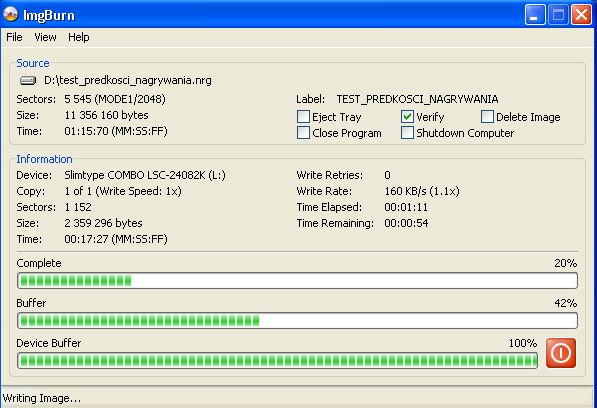Screen dimensions: 597x408
Task: Open the File menu
Action: (14, 37)
